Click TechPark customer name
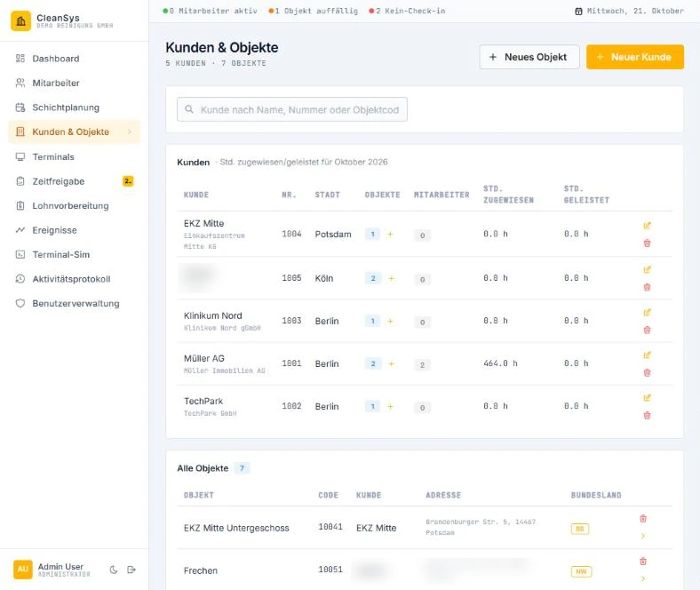This screenshot has width=700, height=590. pos(203,401)
